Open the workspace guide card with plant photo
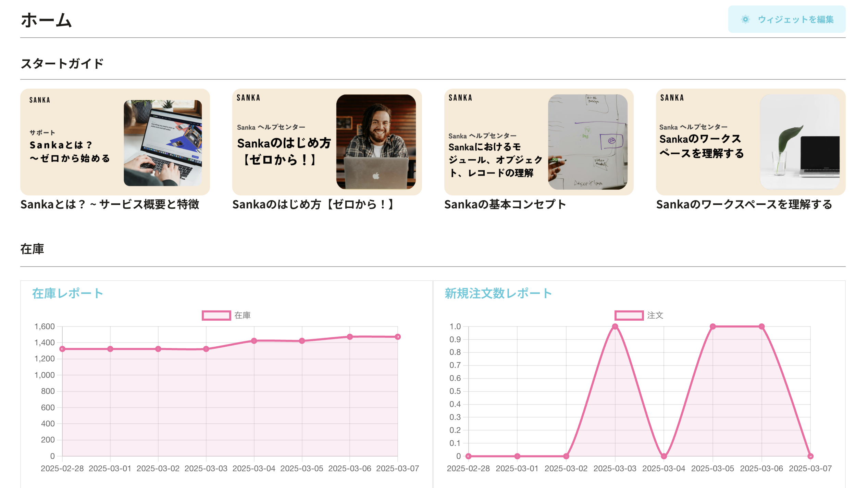Image resolution: width=868 pixels, height=488 pixels. pos(750,142)
